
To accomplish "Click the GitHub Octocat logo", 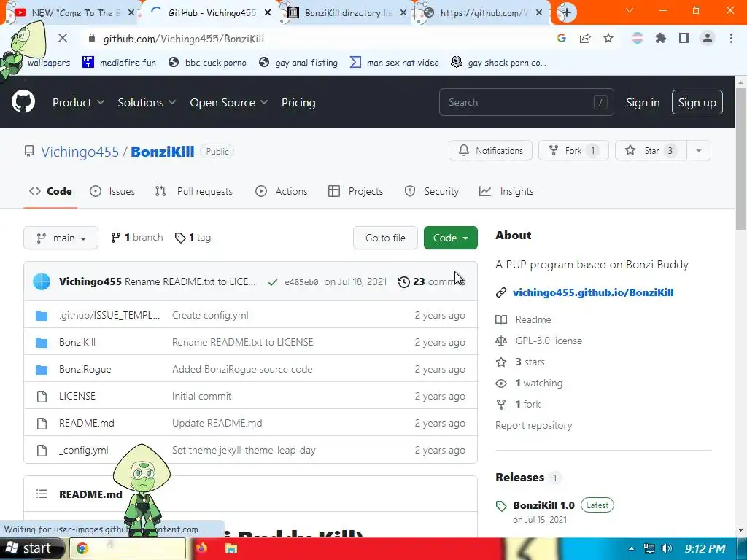I will 23,101.
